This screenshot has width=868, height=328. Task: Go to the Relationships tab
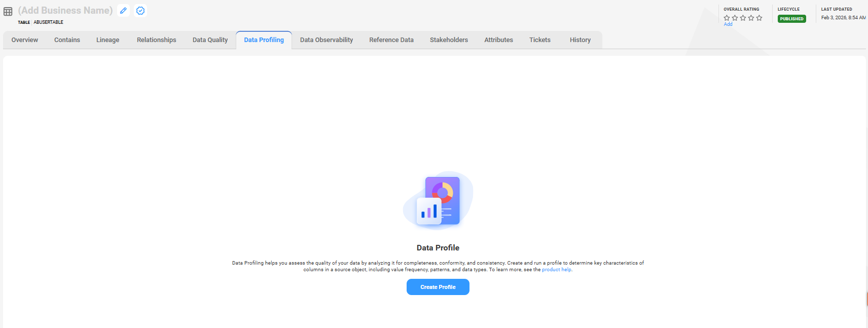coord(157,40)
